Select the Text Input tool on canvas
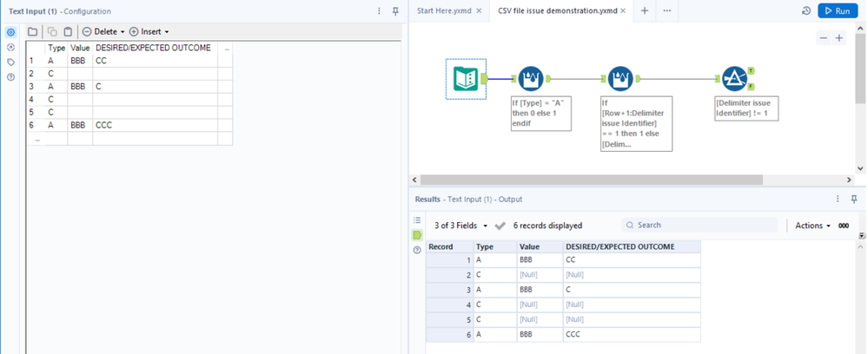The width and height of the screenshot is (868, 354). pos(466,79)
